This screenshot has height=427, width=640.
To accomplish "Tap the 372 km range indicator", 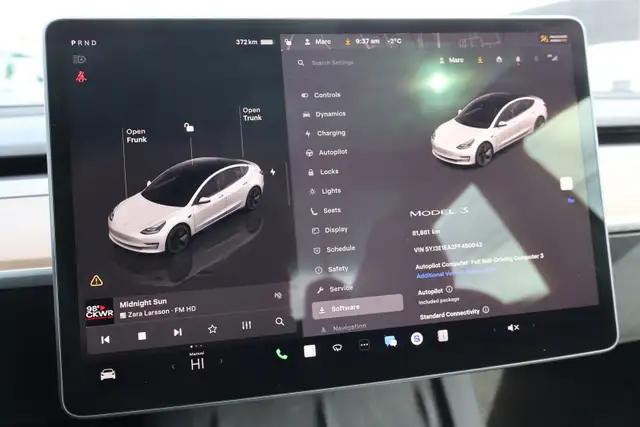I will pos(254,42).
